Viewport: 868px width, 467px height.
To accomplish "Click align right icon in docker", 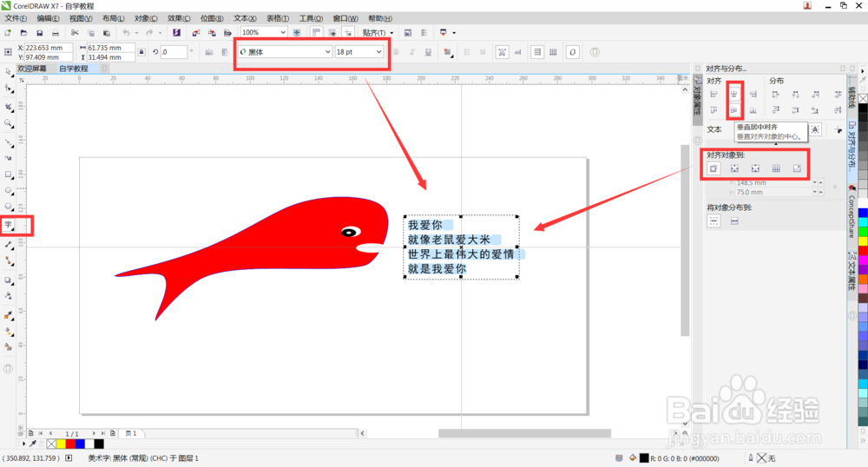I will [x=753, y=94].
